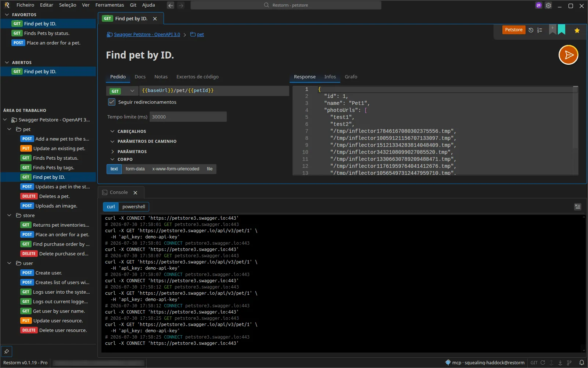Switch to the Notas tab
588x368 pixels.
click(161, 77)
